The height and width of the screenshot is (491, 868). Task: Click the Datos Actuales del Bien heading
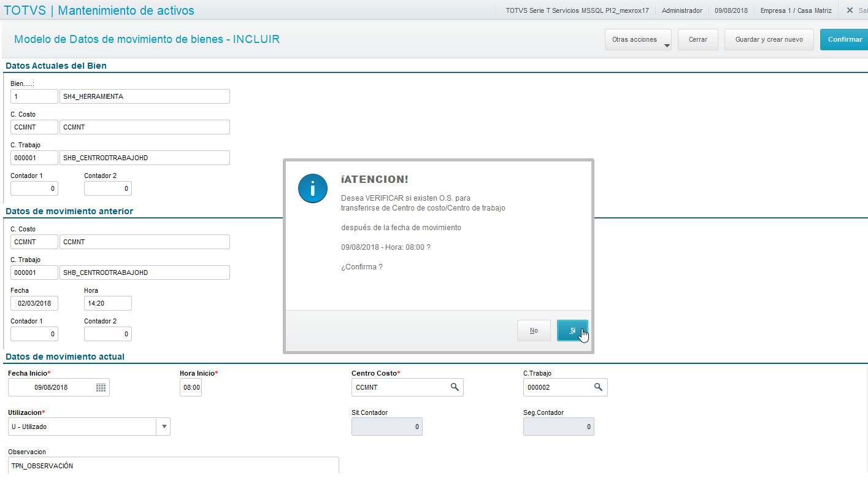(56, 66)
